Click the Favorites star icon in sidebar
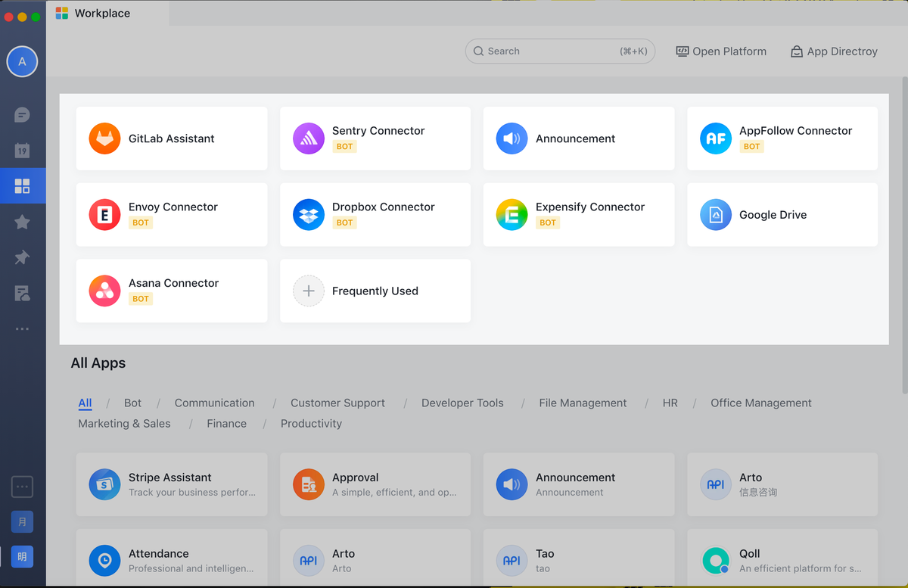The width and height of the screenshot is (908, 588). point(22,222)
